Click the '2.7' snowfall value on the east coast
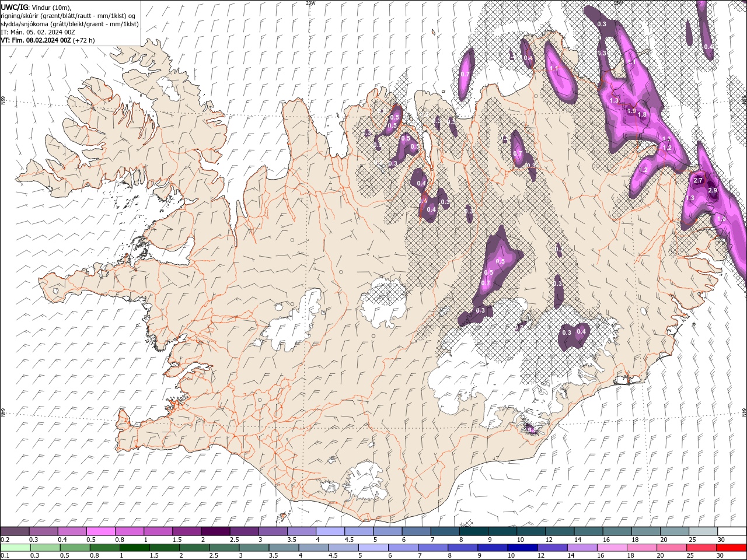747x560 pixels. point(698,181)
